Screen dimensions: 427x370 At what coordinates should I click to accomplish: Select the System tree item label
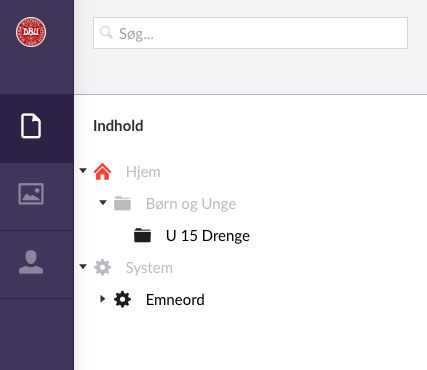coord(149,268)
